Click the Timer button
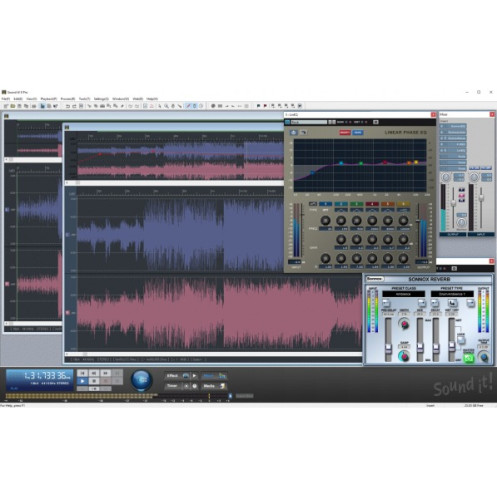This screenshot has height=497, width=497. point(172,386)
